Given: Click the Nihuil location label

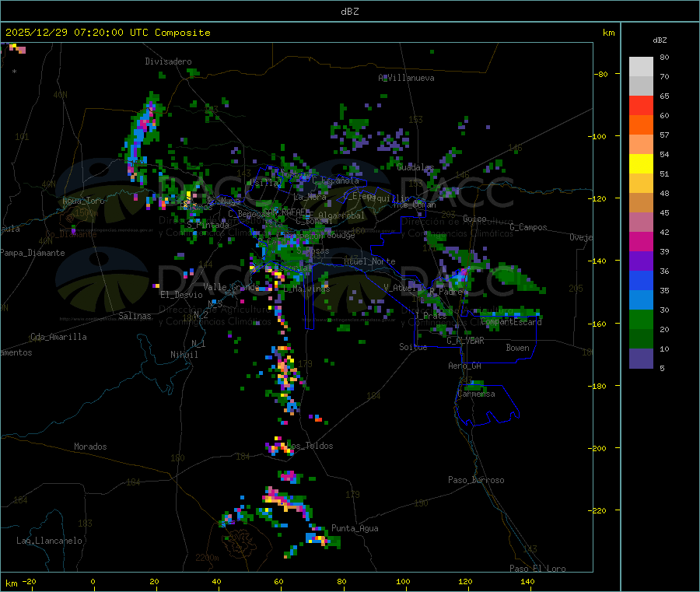Looking at the screenshot, I should click(184, 355).
